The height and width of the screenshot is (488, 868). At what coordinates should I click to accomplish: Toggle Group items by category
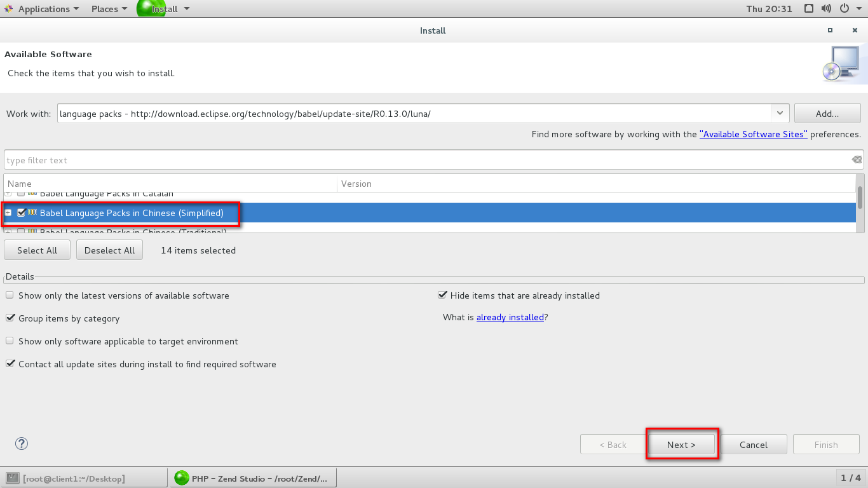click(x=10, y=318)
